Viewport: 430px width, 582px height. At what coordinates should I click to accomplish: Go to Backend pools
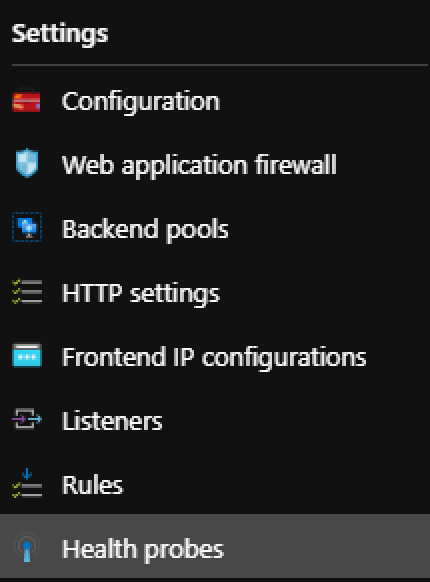145,229
